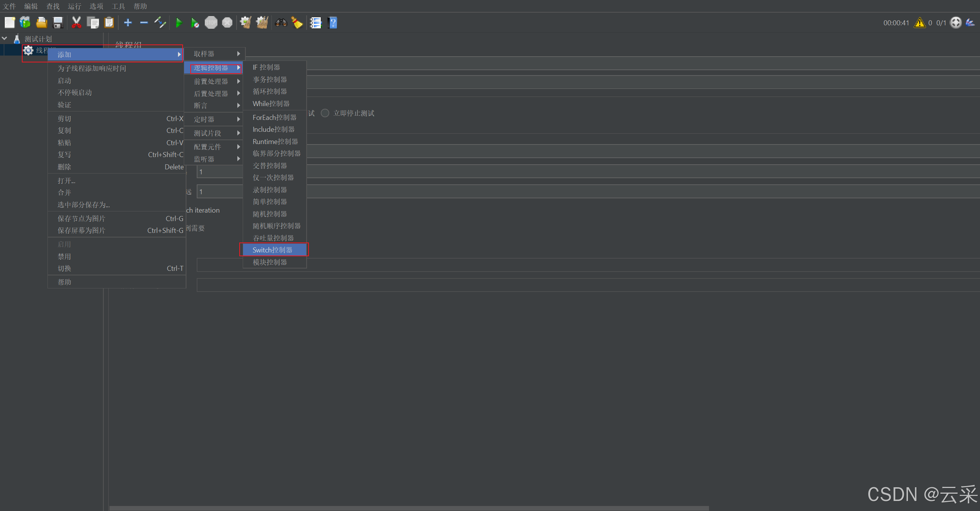The image size is (980, 511).
Task: Click the yellow warning log icon
Action: (920, 23)
